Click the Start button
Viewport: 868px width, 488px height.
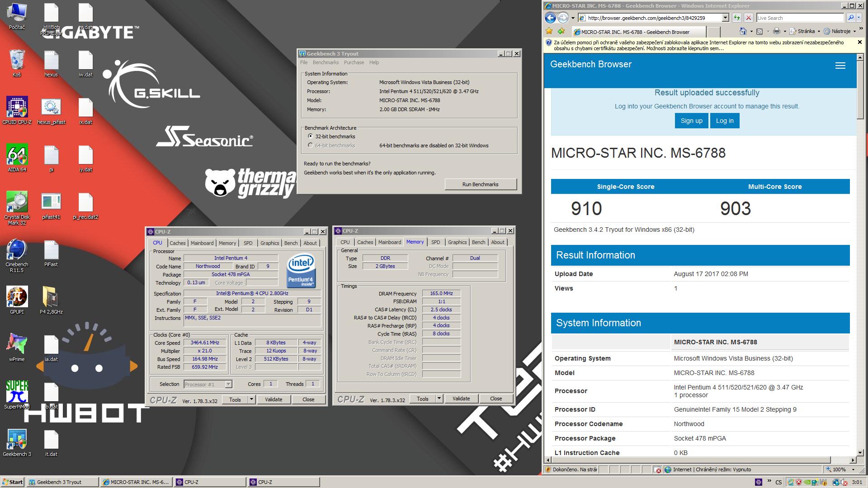click(x=13, y=482)
